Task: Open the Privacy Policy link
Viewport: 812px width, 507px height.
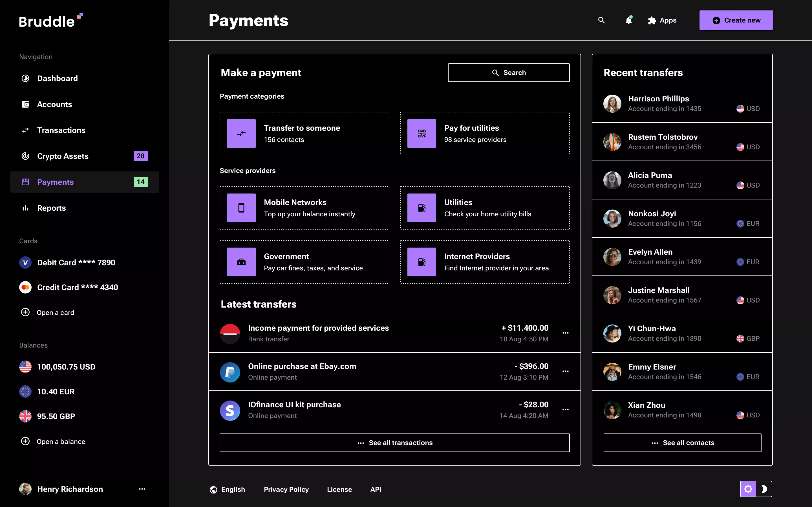Action: [286, 489]
